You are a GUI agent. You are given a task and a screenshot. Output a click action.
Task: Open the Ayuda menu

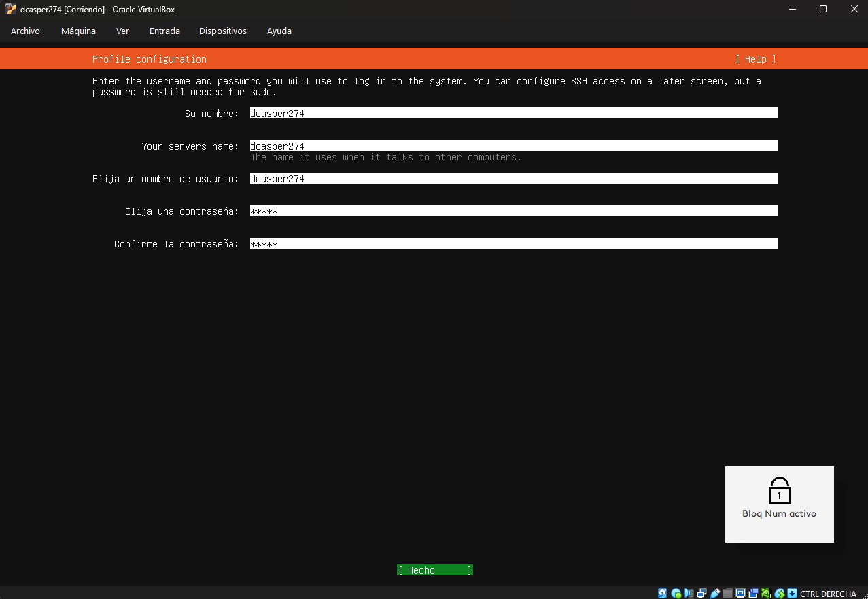click(x=279, y=31)
